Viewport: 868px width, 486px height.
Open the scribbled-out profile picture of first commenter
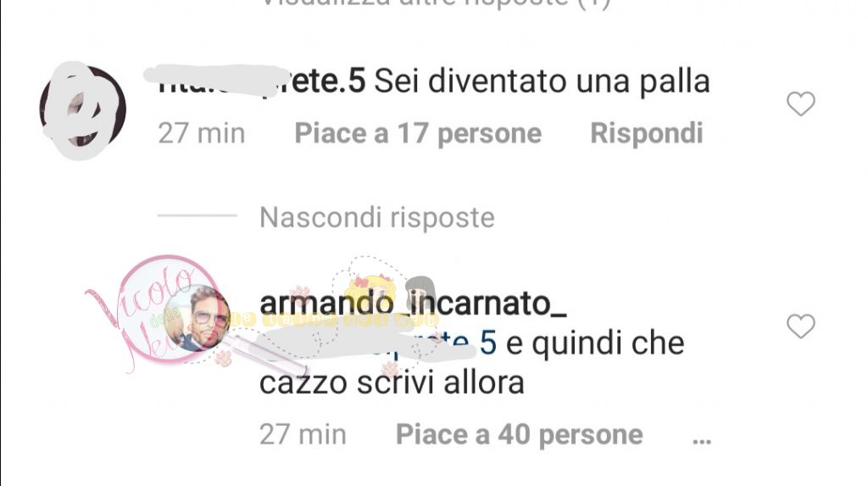point(82,109)
